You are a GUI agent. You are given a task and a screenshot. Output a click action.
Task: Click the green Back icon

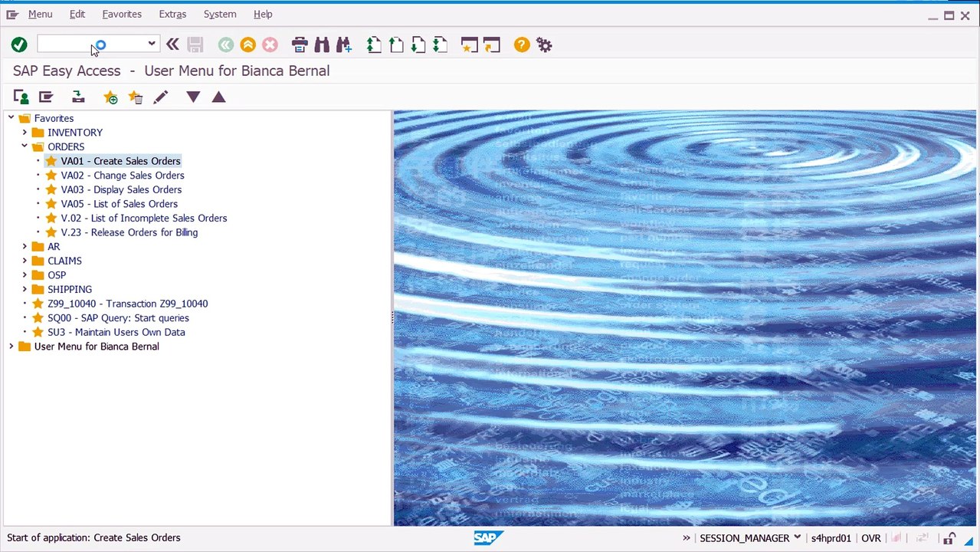click(225, 45)
